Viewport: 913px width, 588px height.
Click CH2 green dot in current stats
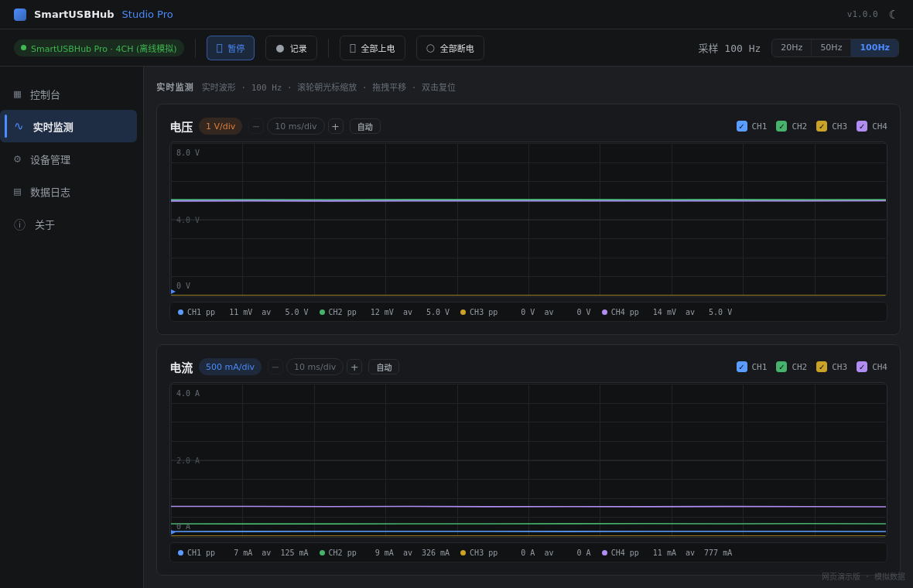tap(322, 552)
